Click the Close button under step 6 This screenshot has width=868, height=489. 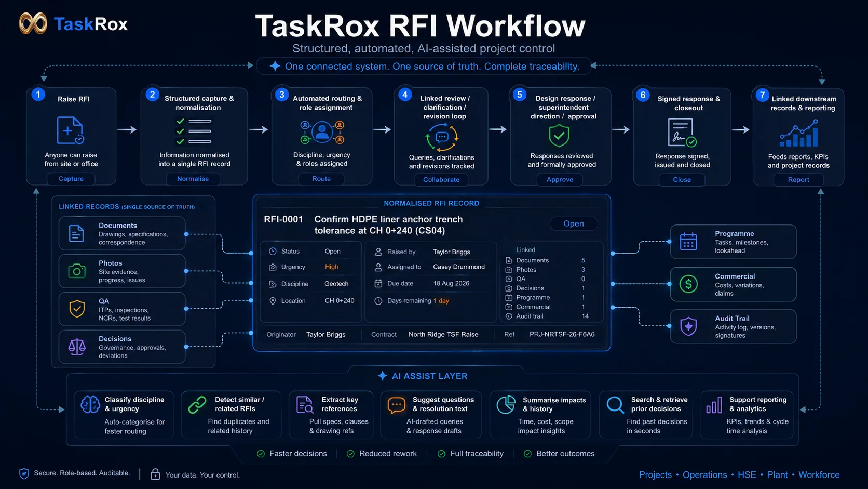pos(682,180)
